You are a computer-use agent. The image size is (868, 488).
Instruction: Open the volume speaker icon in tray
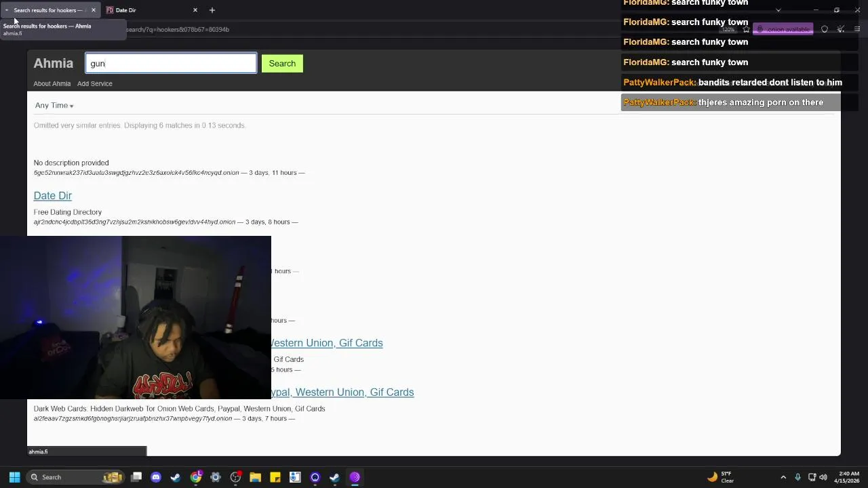point(823,477)
